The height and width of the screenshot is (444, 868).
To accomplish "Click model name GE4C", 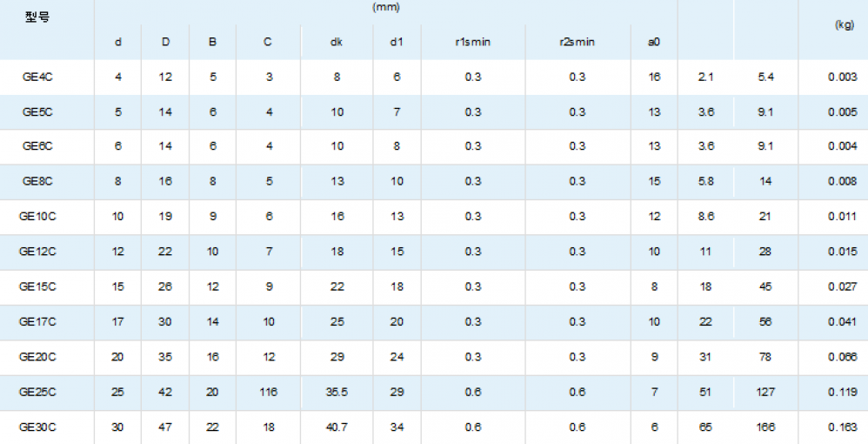I will click(38, 77).
